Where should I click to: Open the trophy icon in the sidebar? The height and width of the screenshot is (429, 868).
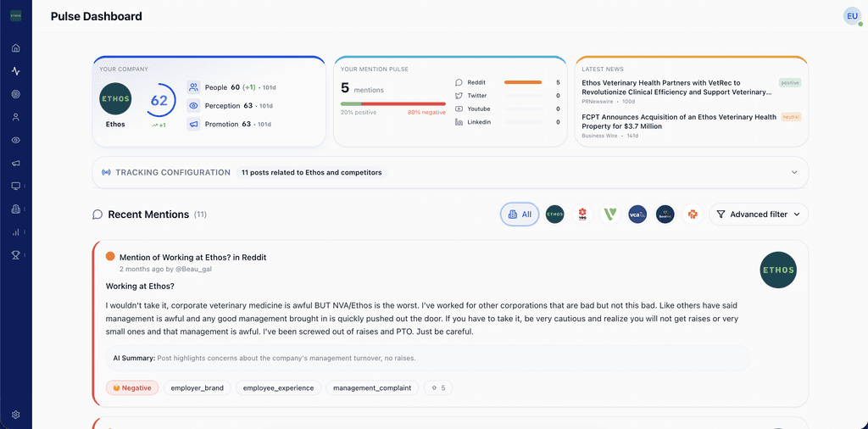point(16,254)
